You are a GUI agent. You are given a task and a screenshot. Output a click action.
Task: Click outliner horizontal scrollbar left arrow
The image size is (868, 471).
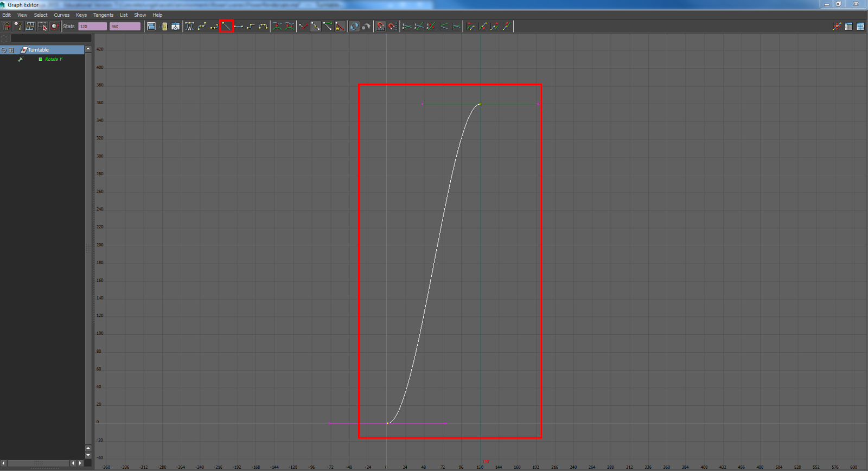click(3, 463)
